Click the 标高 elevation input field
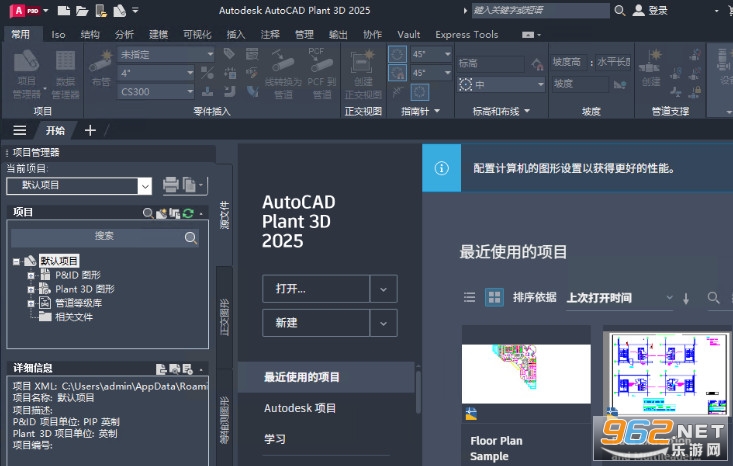 tap(490, 64)
